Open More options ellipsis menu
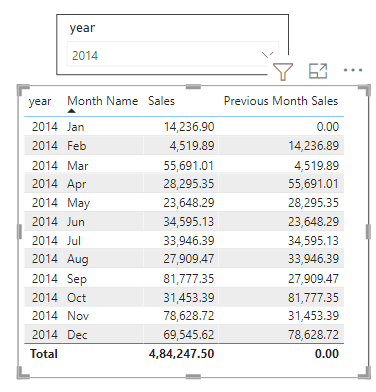Screen dimensions: 376x392 click(353, 70)
